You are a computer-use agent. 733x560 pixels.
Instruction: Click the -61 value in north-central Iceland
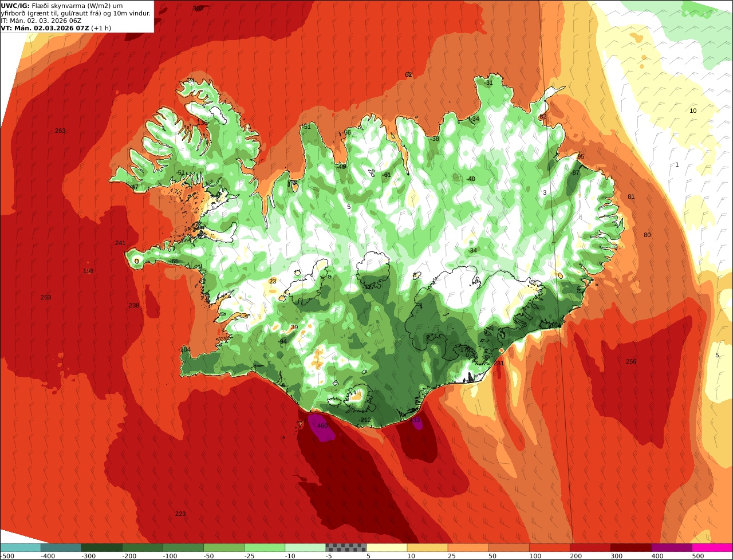coord(386,175)
